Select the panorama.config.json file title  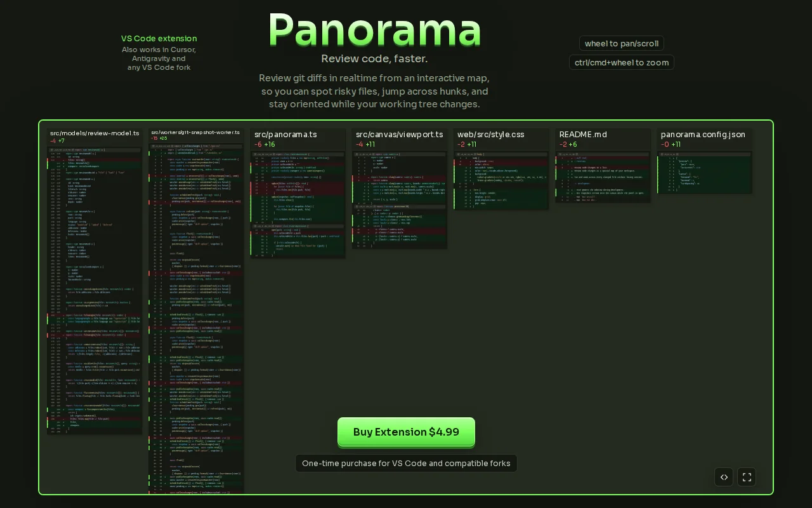(x=703, y=135)
